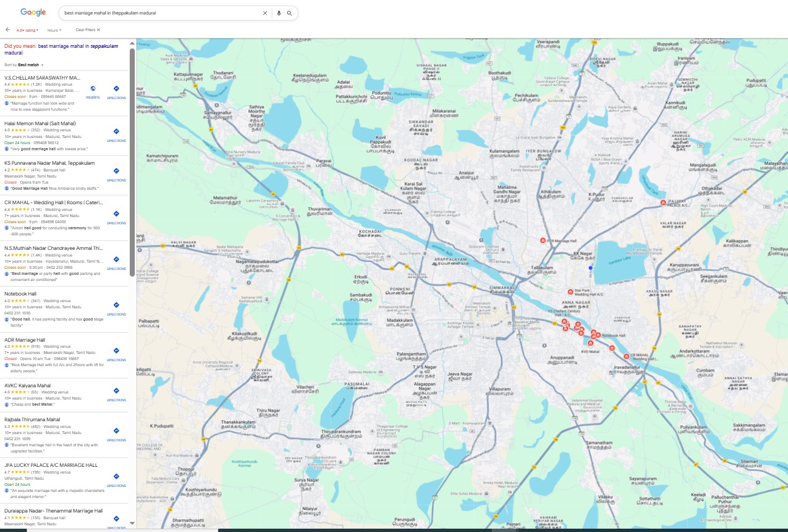Expand the Hours filter dropdown

point(54,30)
